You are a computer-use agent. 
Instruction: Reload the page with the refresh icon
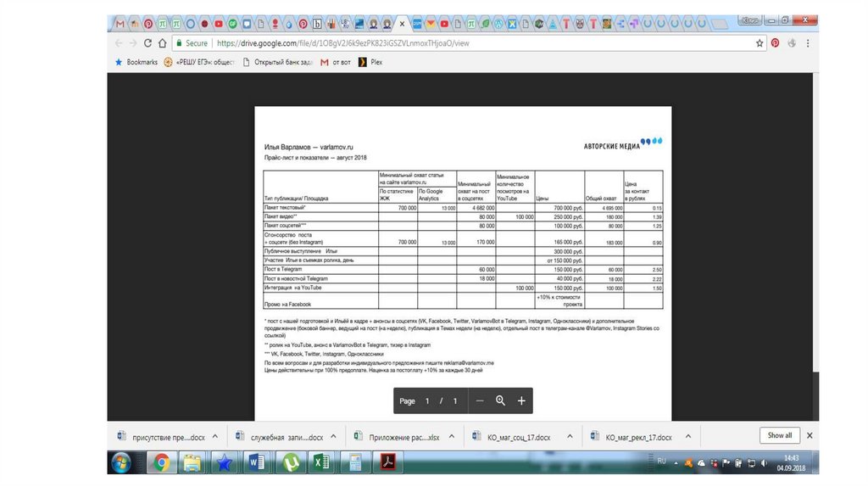point(147,43)
